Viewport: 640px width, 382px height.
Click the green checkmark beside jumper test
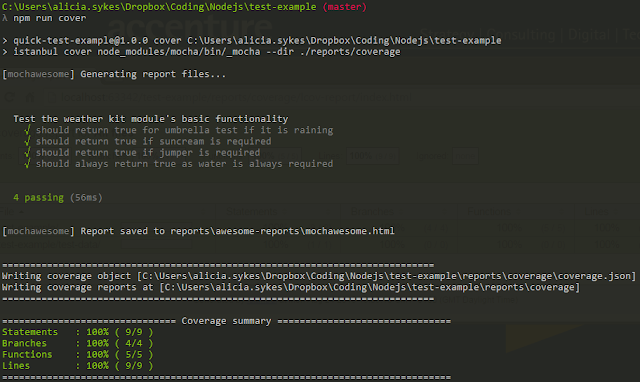point(27,153)
